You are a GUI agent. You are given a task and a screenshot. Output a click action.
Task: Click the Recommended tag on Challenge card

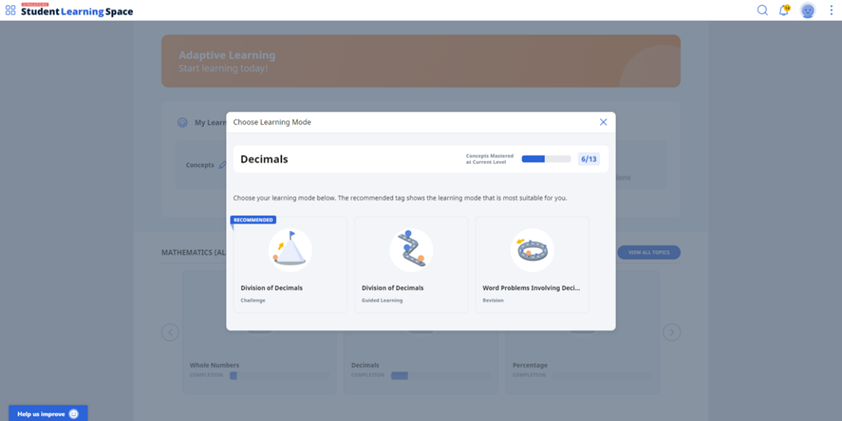pos(254,220)
